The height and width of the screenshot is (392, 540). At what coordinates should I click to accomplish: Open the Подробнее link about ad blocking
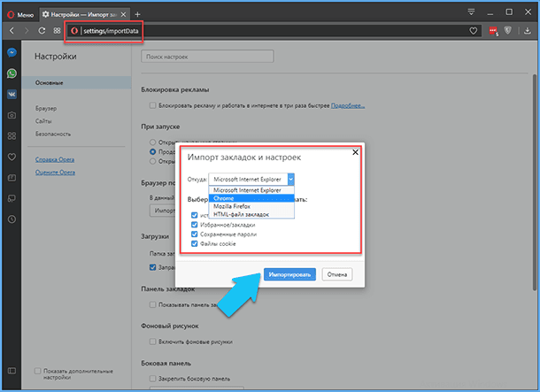(x=348, y=105)
